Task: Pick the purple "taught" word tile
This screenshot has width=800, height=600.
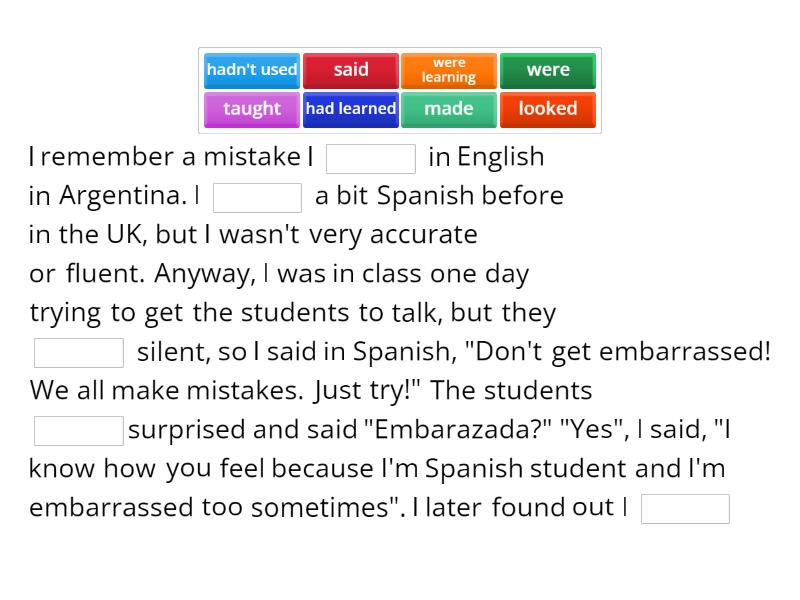Action: click(x=252, y=110)
